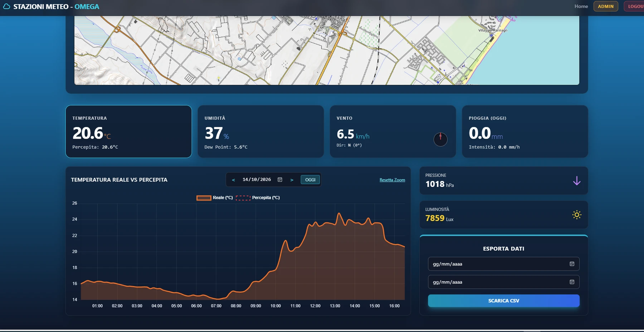This screenshot has width=644, height=332.
Task: Click the wind direction compass icon
Action: (x=440, y=139)
